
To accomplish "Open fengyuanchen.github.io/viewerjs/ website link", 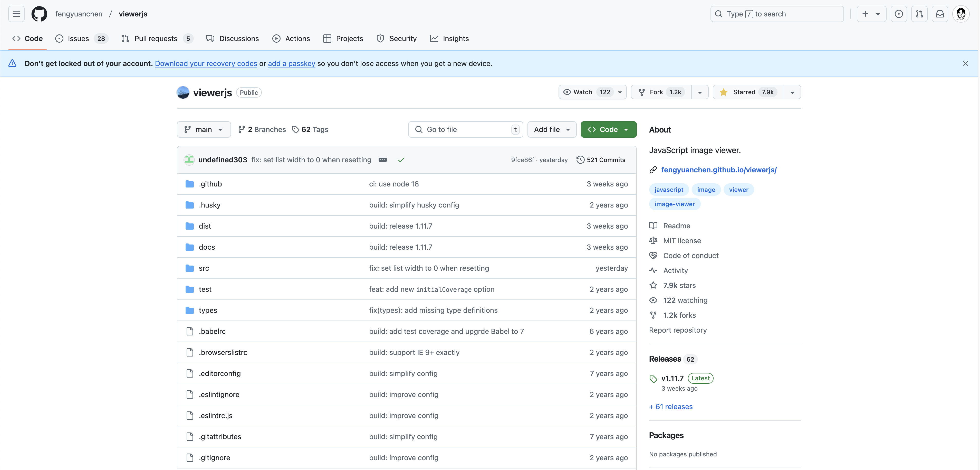I will (x=719, y=170).
